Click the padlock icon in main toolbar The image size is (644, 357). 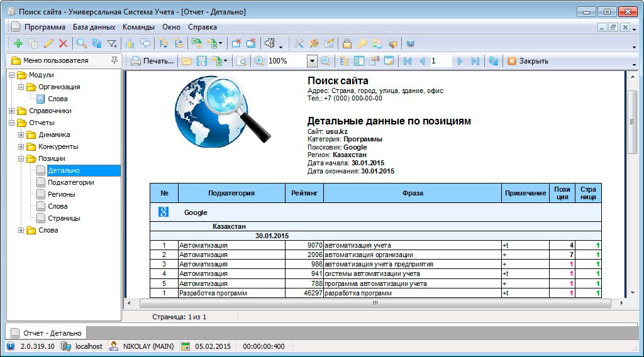(x=347, y=43)
